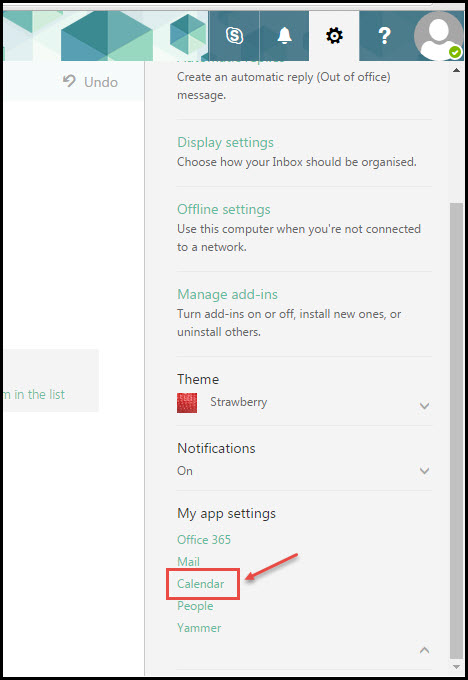Open Display settings

click(225, 143)
